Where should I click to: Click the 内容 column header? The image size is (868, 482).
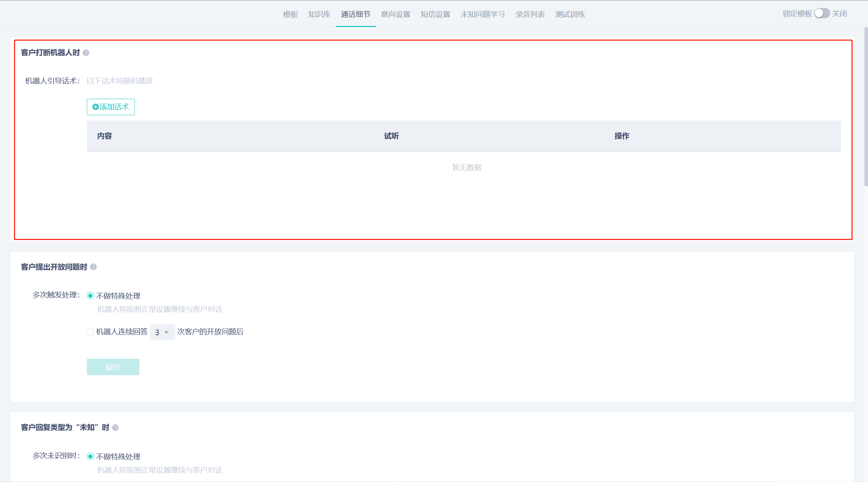point(104,136)
